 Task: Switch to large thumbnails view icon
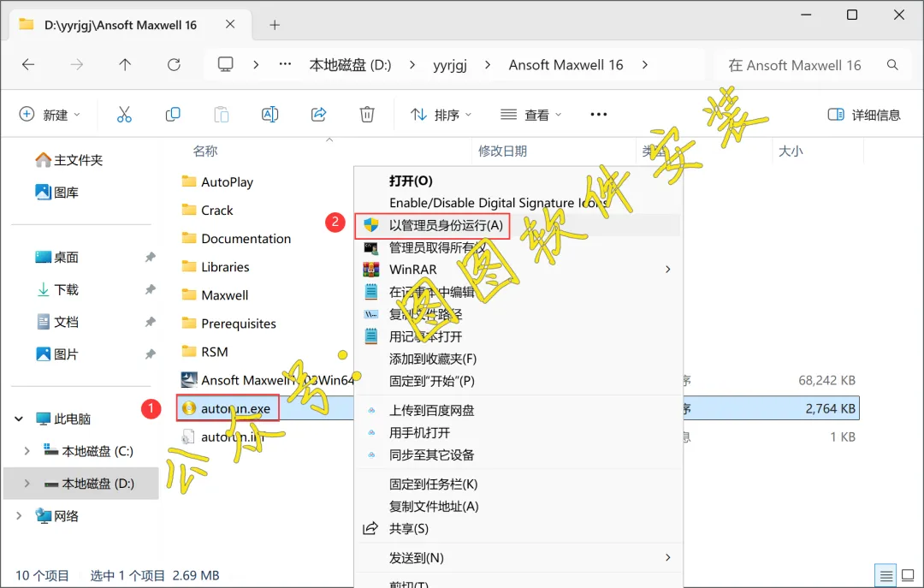click(x=908, y=575)
